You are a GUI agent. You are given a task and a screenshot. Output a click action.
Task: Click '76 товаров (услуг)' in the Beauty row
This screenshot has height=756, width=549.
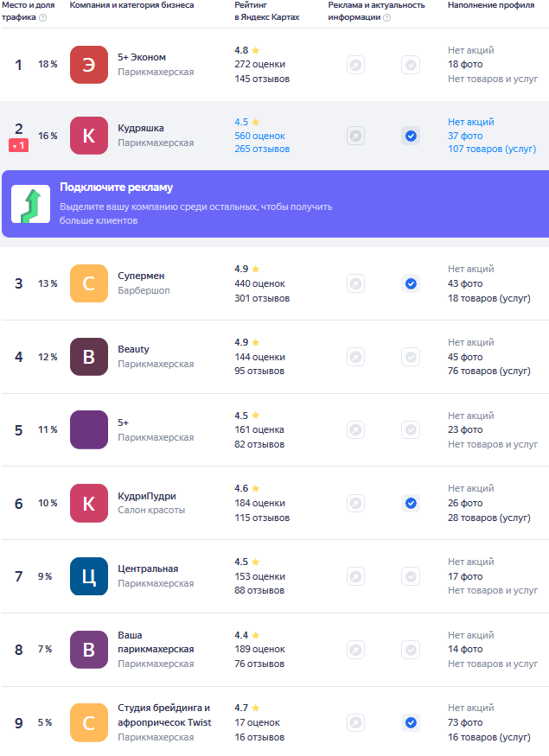488,371
